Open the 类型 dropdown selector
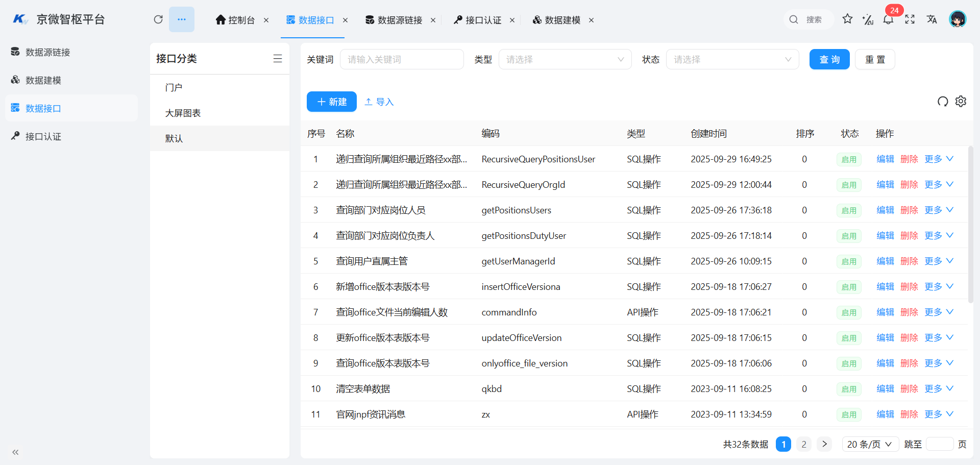 [x=565, y=59]
